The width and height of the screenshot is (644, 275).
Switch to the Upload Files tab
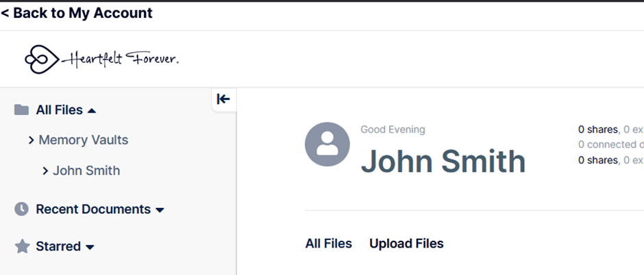[406, 244]
